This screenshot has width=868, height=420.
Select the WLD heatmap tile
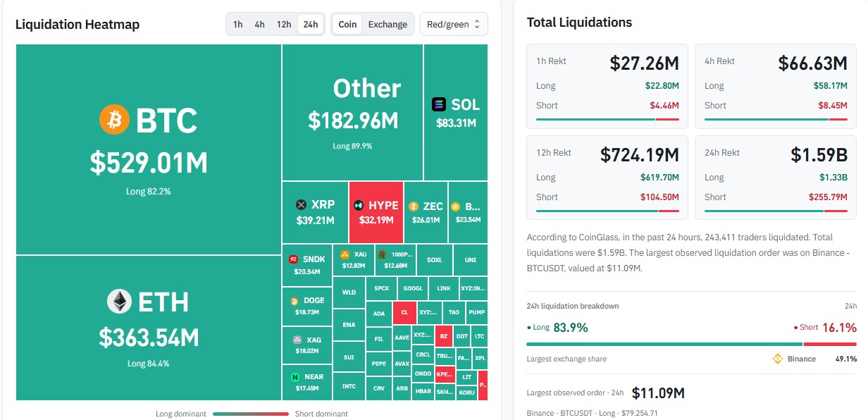(349, 292)
